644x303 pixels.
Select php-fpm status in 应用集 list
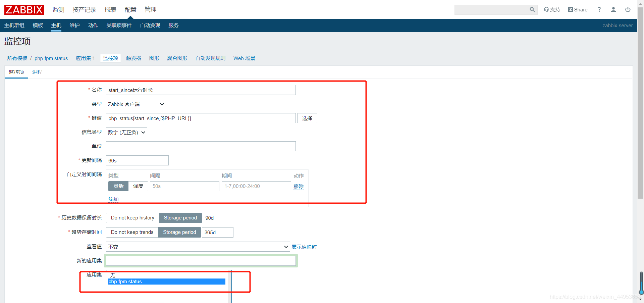click(x=167, y=282)
